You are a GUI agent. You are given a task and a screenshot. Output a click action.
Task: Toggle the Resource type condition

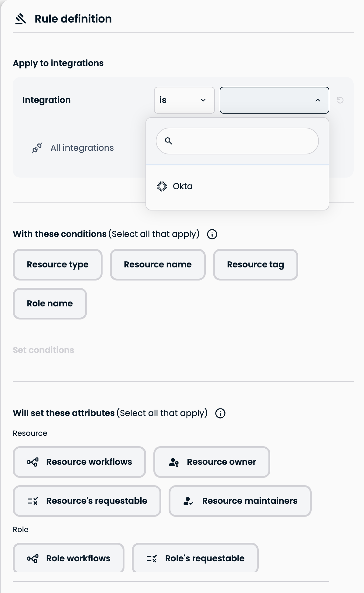point(58,265)
